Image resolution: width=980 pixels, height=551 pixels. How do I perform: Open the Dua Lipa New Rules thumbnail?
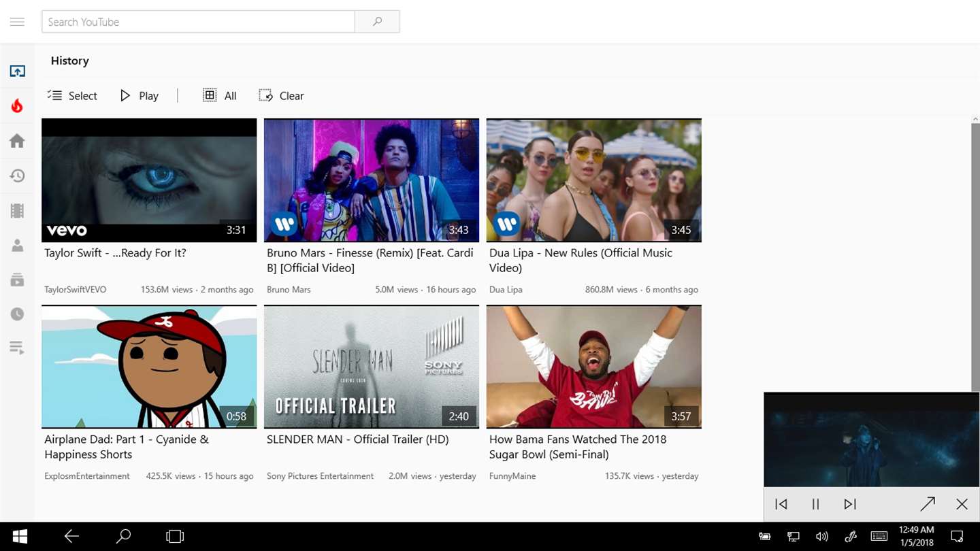(x=594, y=180)
